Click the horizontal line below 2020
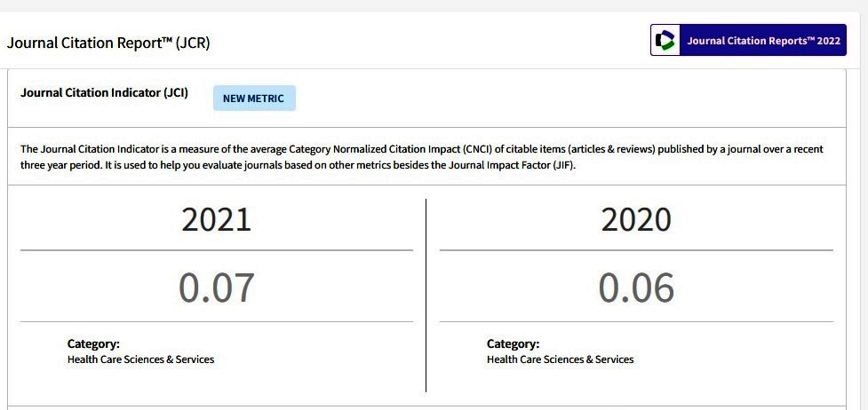 click(636, 250)
